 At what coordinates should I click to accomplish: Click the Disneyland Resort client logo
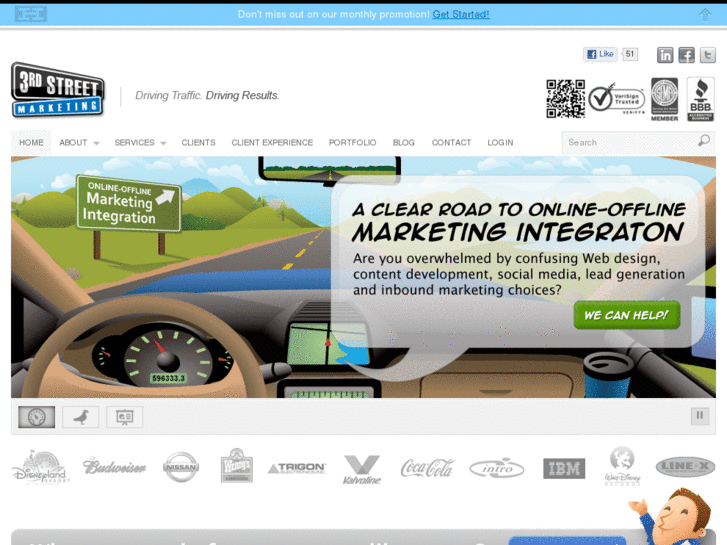[x=41, y=467]
